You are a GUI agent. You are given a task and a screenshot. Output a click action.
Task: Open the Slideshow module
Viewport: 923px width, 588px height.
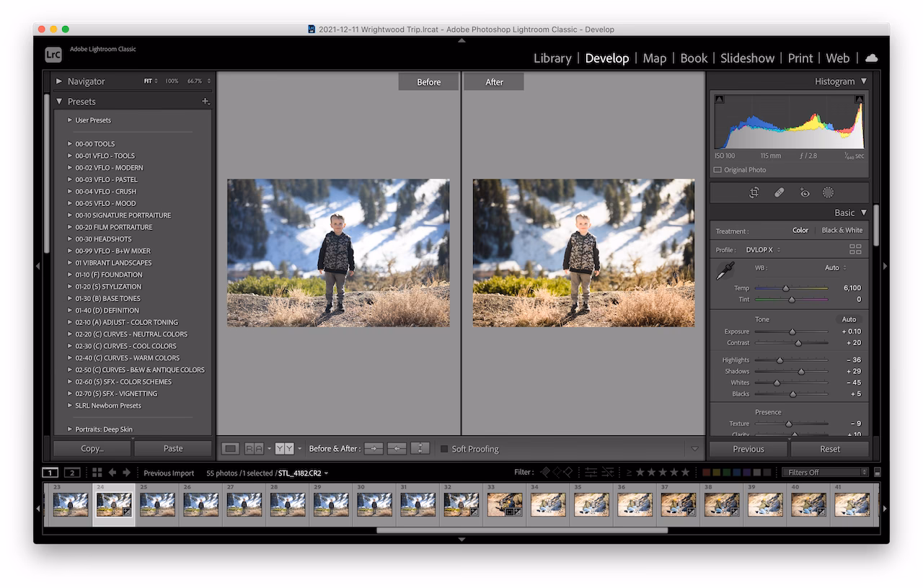tap(747, 58)
